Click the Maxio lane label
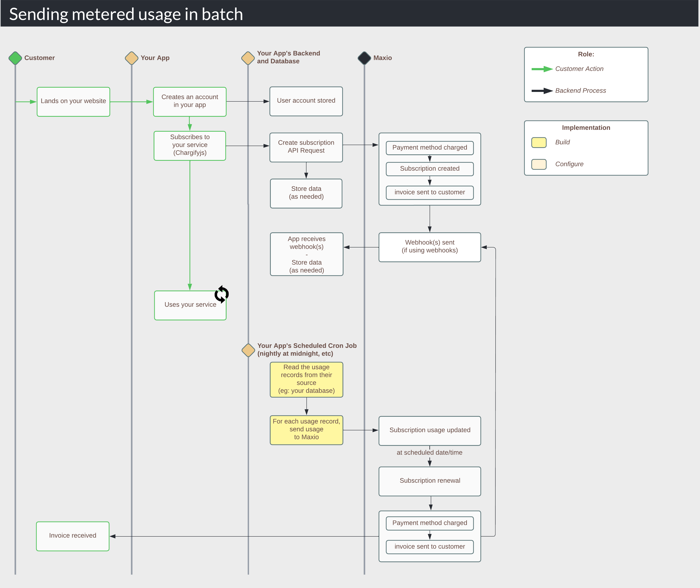The height and width of the screenshot is (588, 700). pos(382,58)
